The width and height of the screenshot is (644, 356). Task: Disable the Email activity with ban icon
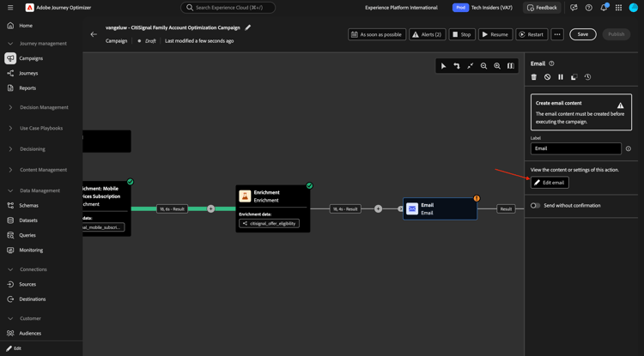pyautogui.click(x=548, y=76)
